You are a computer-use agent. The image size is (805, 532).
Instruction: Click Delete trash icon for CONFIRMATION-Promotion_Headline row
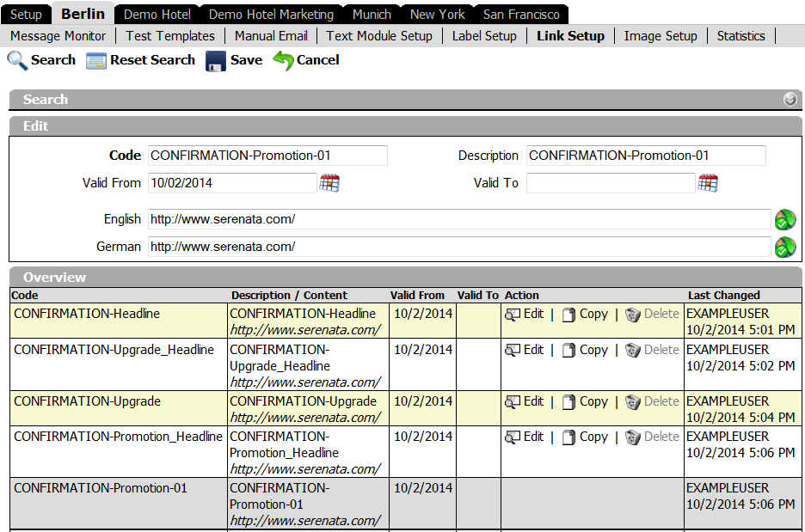(632, 437)
